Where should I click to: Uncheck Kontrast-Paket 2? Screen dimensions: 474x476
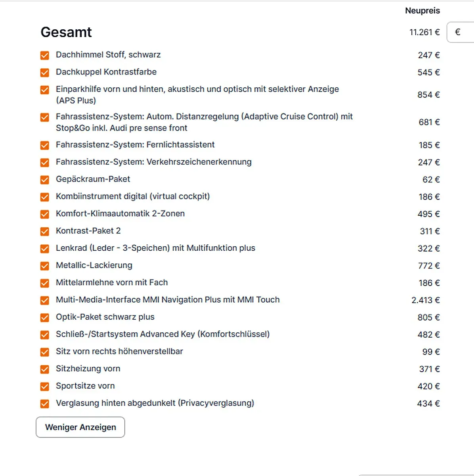(x=45, y=231)
